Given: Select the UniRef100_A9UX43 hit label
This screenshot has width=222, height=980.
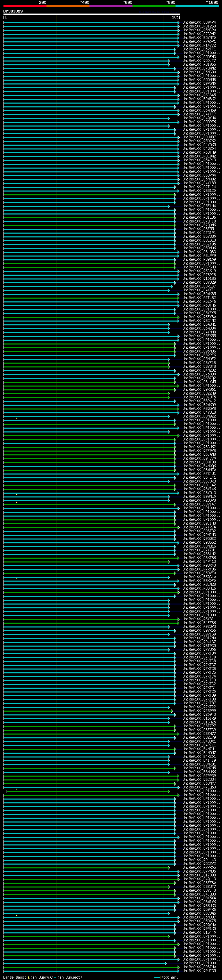Looking at the screenshot, I should tap(199, 565).
